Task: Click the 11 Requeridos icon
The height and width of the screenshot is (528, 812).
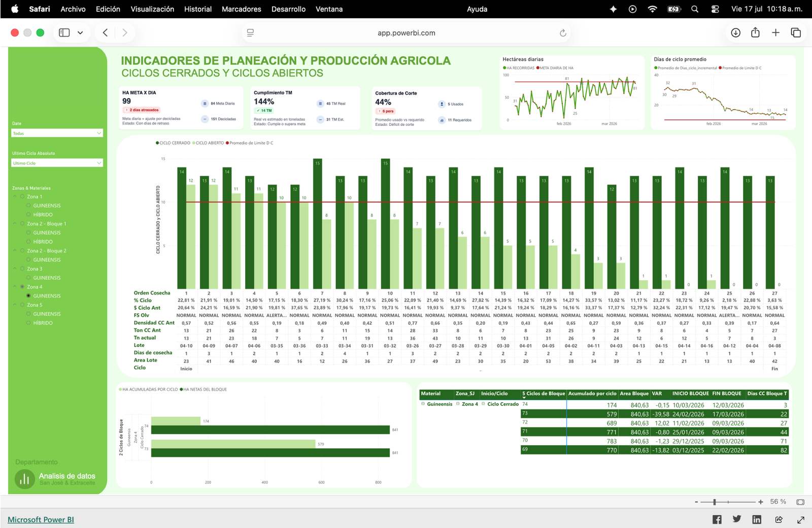Action: 442,120
